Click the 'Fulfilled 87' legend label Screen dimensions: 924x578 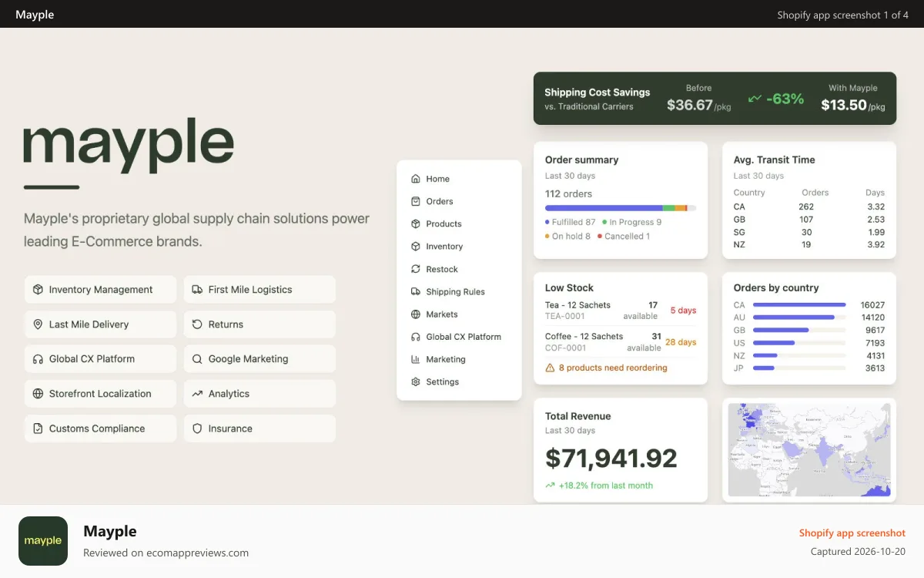pyautogui.click(x=574, y=223)
